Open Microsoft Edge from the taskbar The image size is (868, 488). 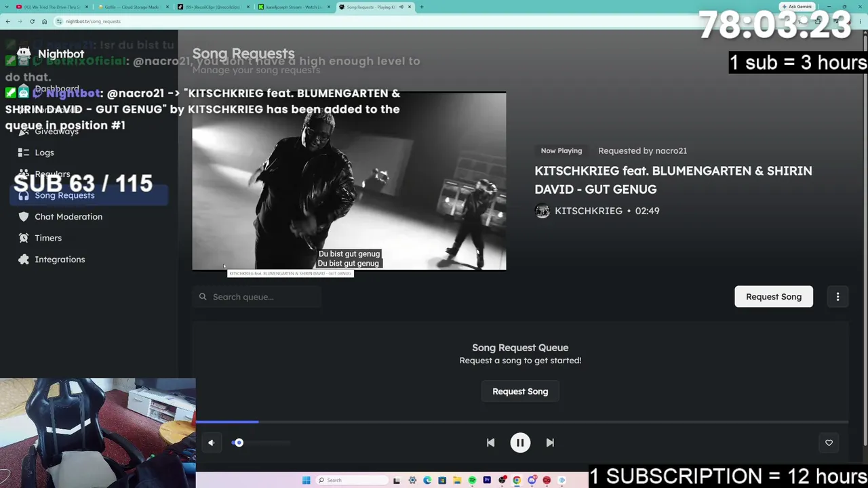tap(427, 481)
